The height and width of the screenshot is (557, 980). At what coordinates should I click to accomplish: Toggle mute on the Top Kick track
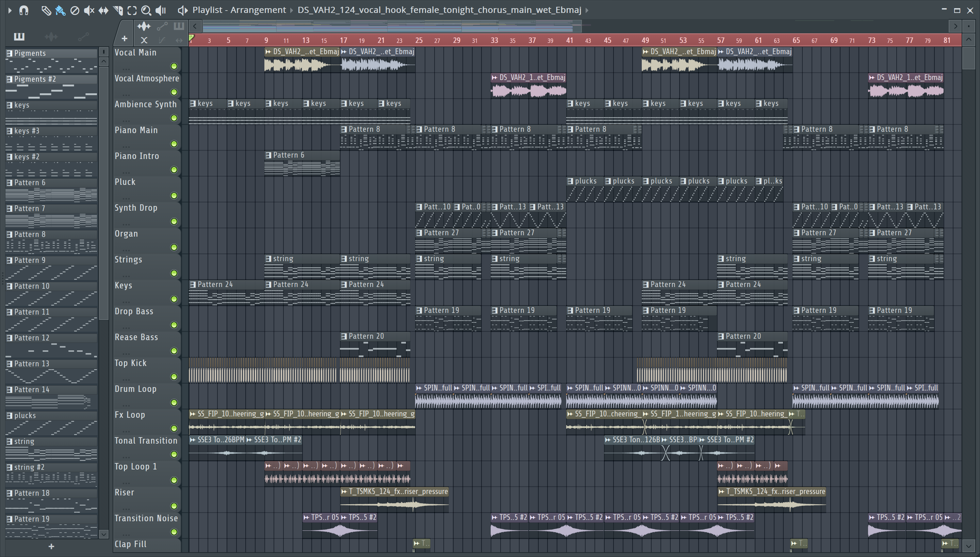pos(174,377)
